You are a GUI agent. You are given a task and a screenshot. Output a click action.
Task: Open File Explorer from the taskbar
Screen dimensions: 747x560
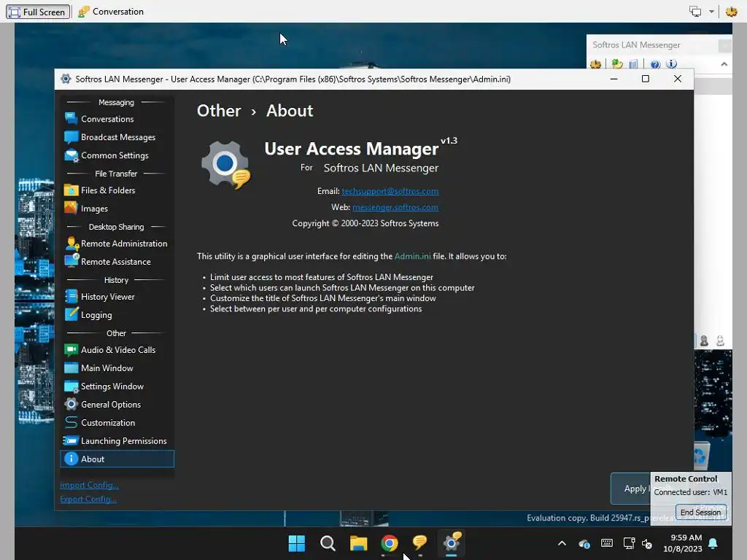pyautogui.click(x=359, y=542)
